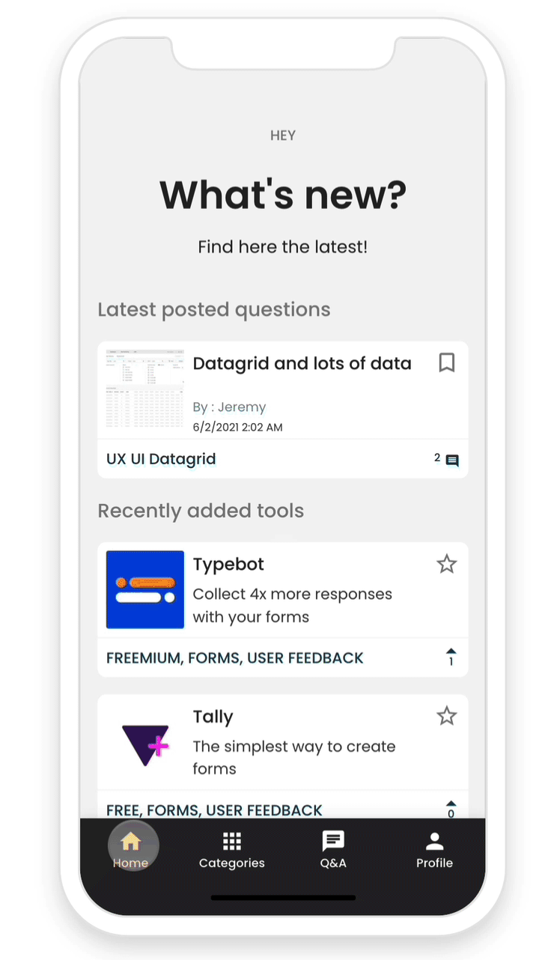Image resolution: width=560 pixels, height=960 pixels.
Task: Upvote Typebot with the arrow icon
Action: pos(451,651)
